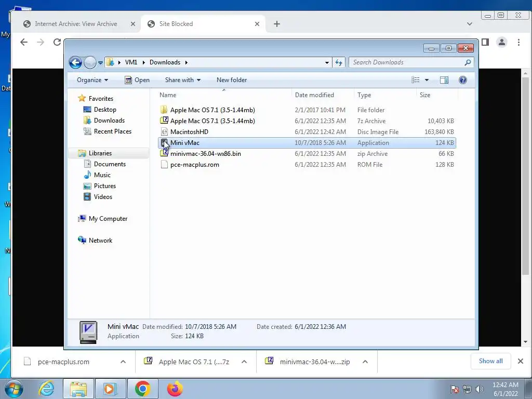Expand the Share with menu
The height and width of the screenshot is (399, 532).
182,80
